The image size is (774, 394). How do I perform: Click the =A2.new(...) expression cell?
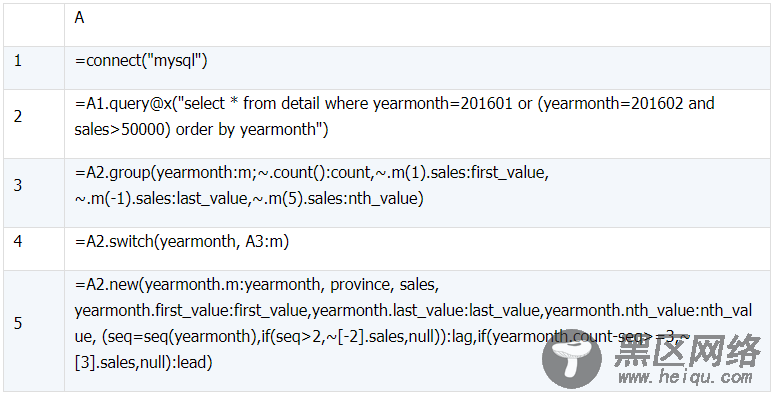pyautogui.click(x=418, y=330)
